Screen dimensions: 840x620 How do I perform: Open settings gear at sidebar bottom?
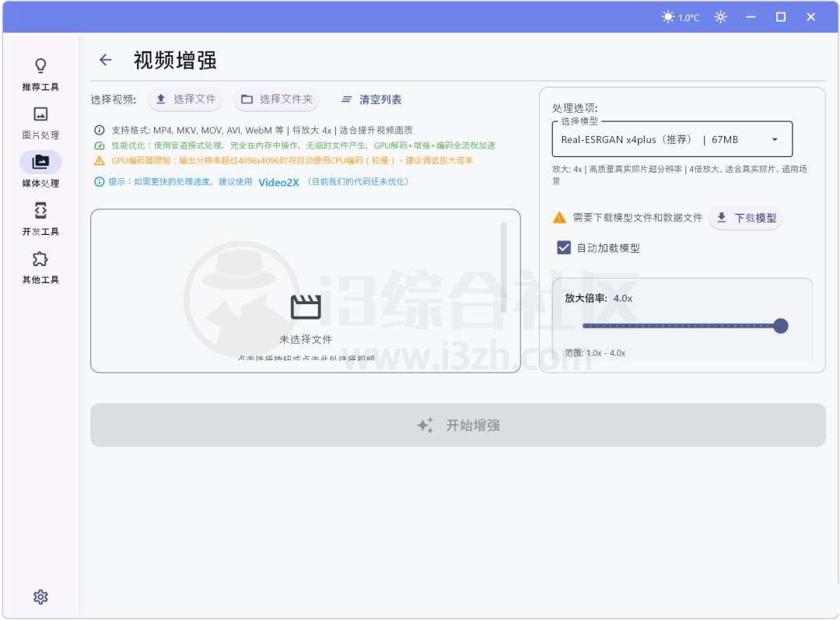pos(40,597)
